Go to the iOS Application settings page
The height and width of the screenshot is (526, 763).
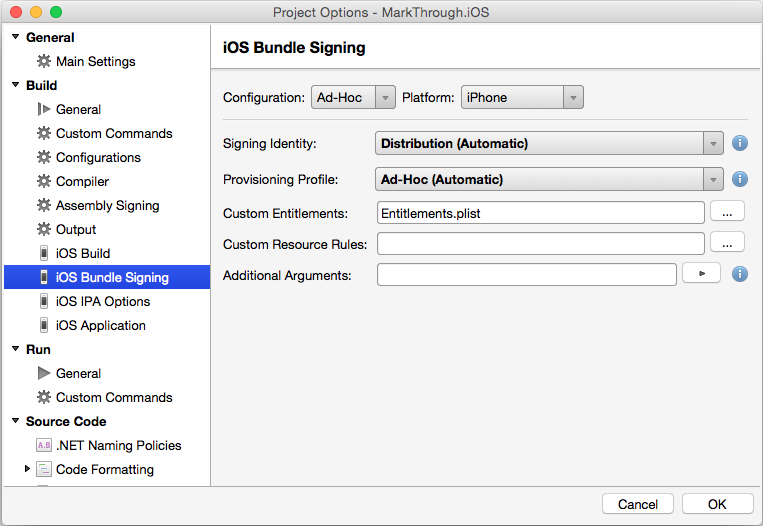point(100,325)
